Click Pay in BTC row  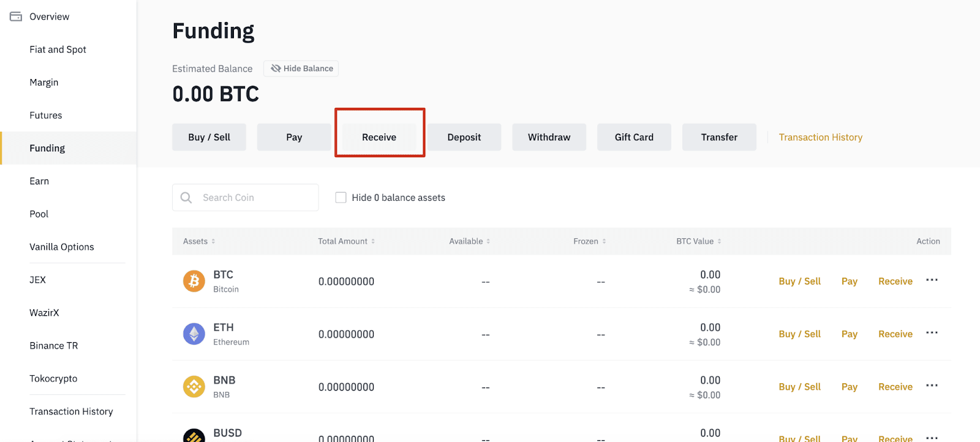[x=850, y=281]
